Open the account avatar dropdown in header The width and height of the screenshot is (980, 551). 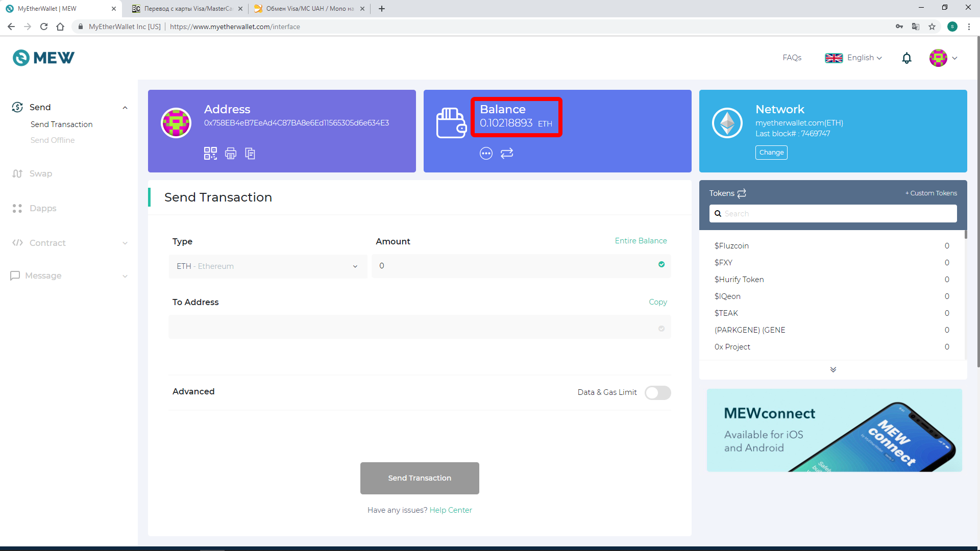(943, 58)
